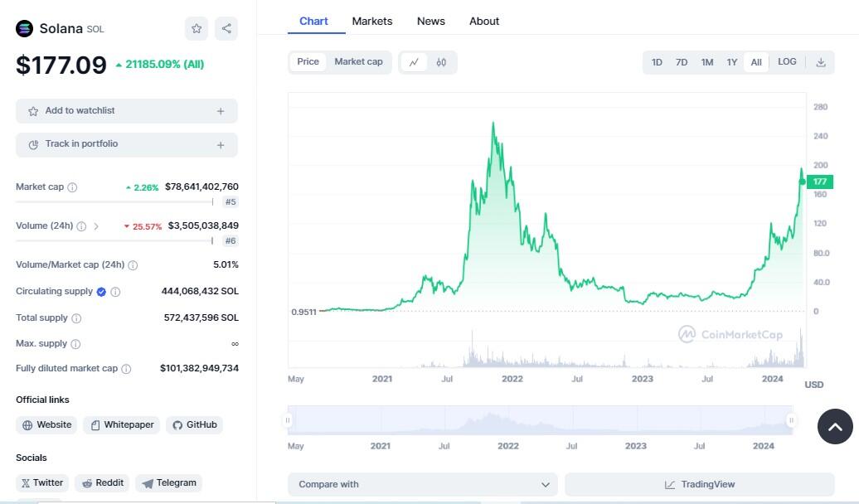Click the green 177 price label on axis
This screenshot has width=859, height=504.
(x=820, y=182)
